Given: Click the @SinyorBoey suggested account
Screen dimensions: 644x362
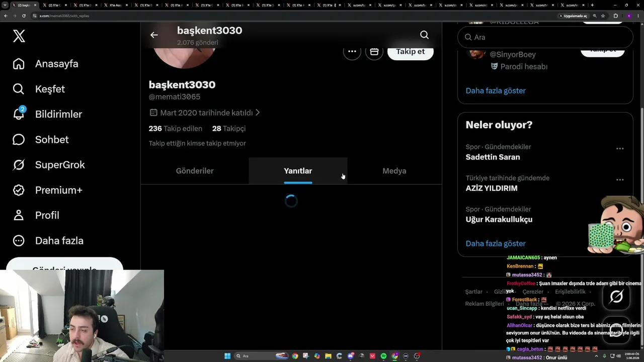Looking at the screenshot, I should pyautogui.click(x=513, y=54).
